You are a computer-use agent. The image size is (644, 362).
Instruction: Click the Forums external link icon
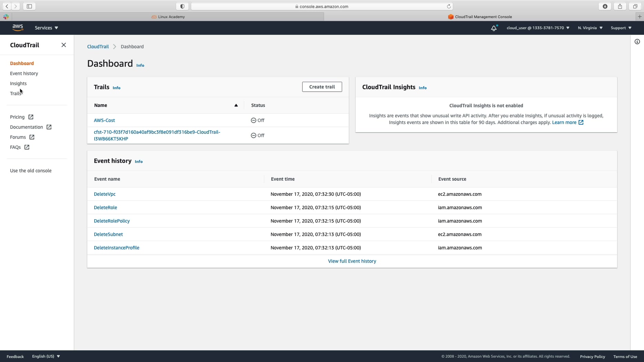point(32,137)
